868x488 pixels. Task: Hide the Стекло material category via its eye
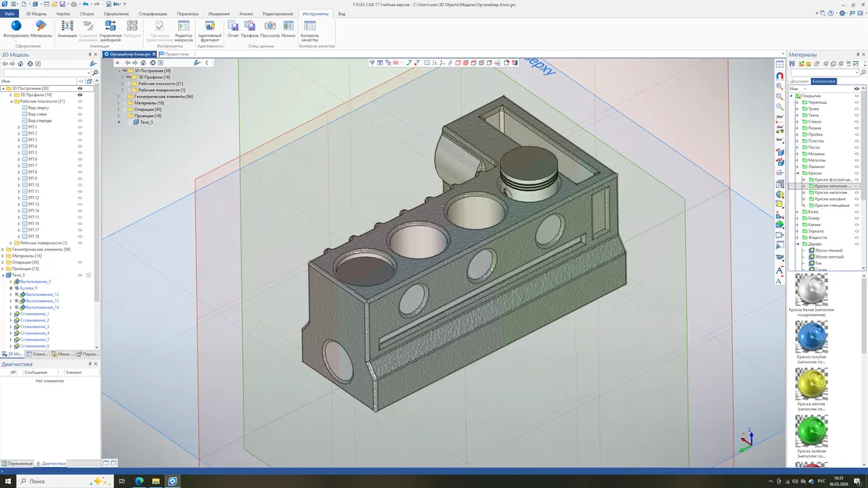click(x=856, y=121)
